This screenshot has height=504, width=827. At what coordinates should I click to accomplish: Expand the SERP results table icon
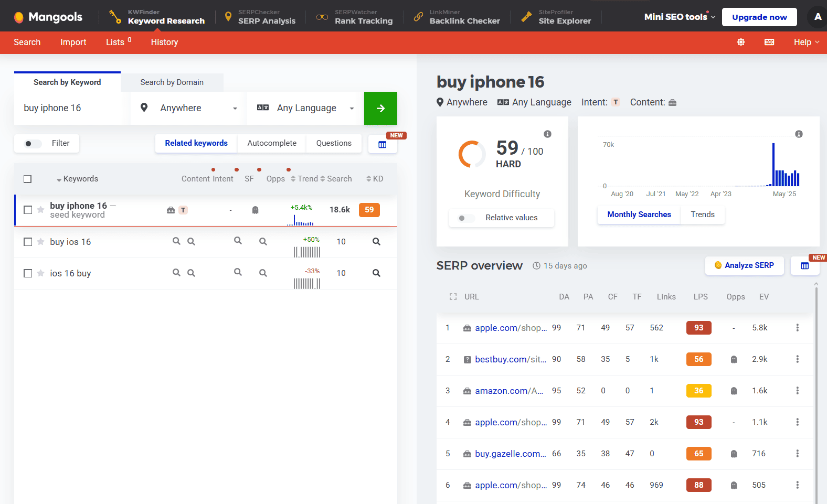pyautogui.click(x=453, y=297)
